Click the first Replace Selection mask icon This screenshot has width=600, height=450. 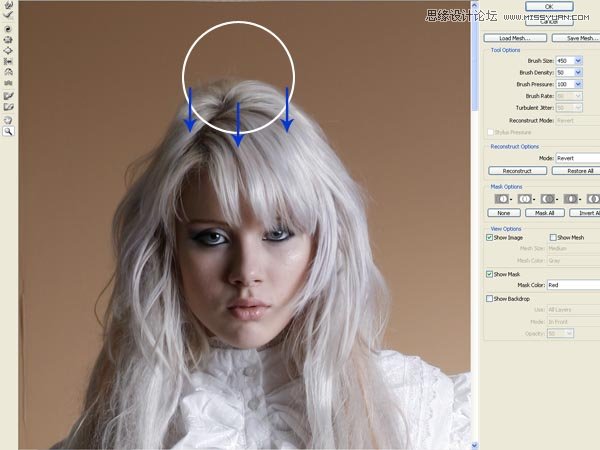pyautogui.click(x=501, y=199)
